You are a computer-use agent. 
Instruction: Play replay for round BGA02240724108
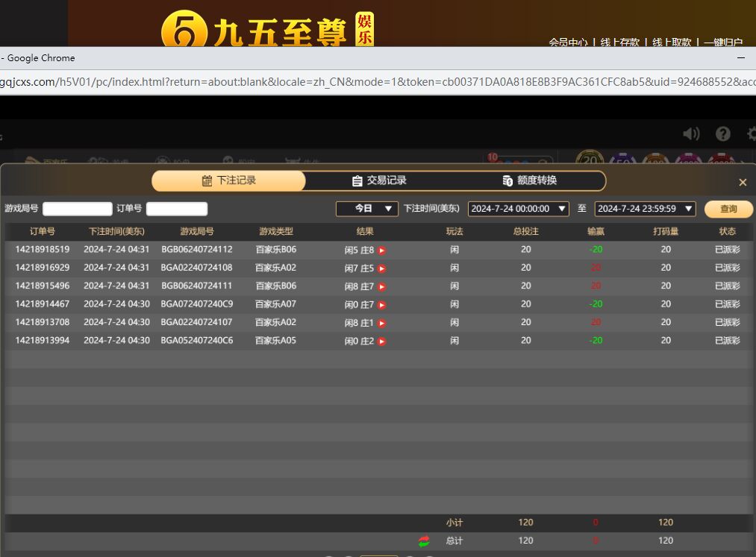381,268
